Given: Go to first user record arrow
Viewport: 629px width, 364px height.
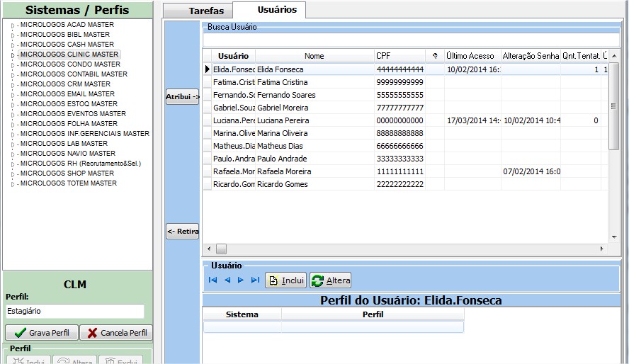Looking at the screenshot, I should pos(212,280).
